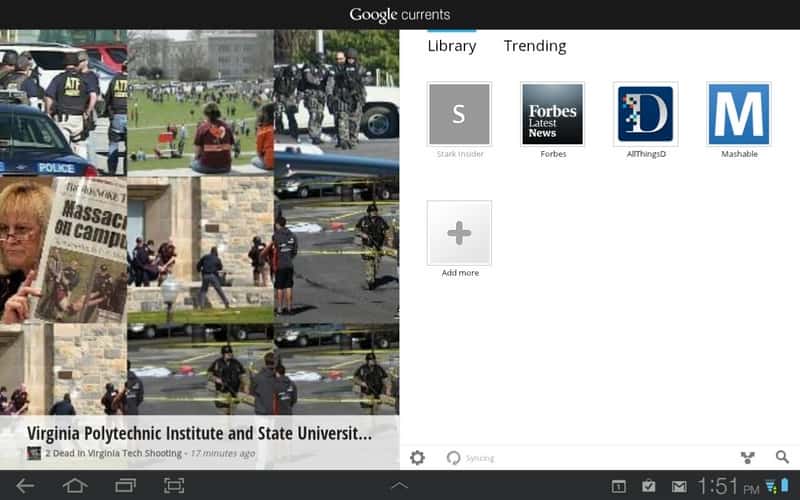
Task: Open the Forbes Latest News edition
Action: [552, 114]
